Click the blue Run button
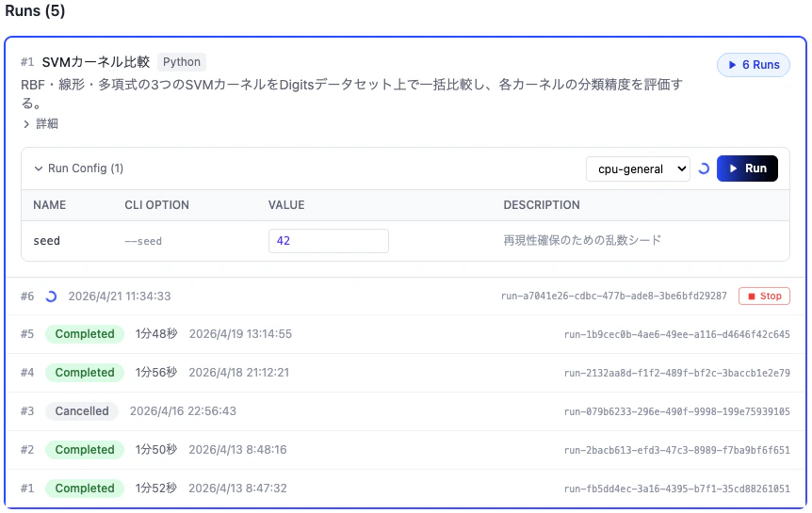This screenshot has height=513, width=812. 747,168
